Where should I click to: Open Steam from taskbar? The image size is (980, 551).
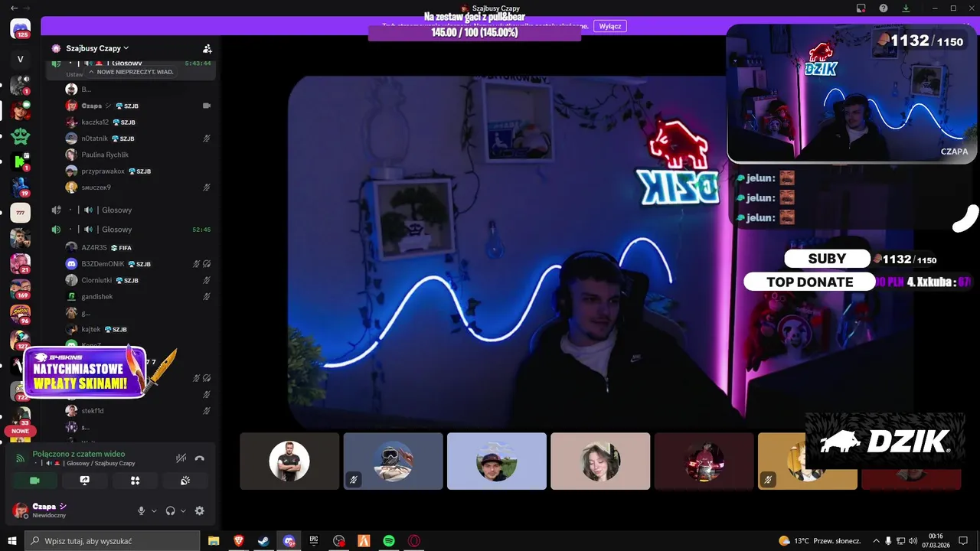click(263, 540)
